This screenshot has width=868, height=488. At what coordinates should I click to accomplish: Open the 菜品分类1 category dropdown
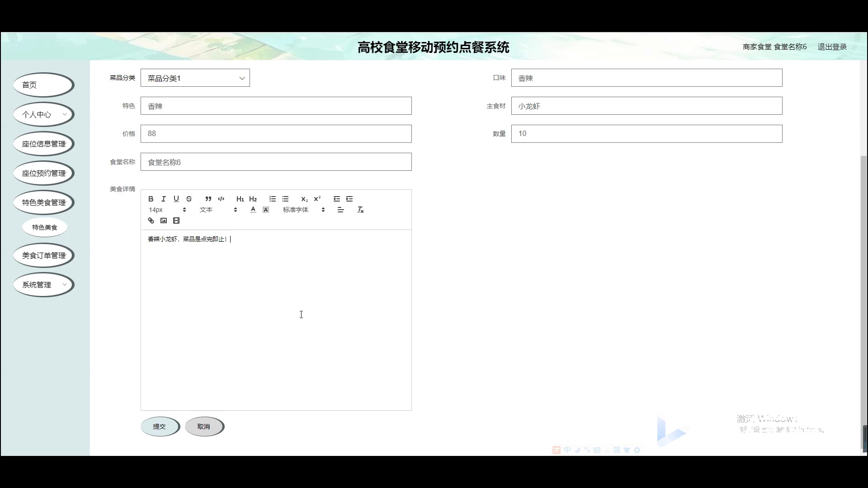coord(195,78)
